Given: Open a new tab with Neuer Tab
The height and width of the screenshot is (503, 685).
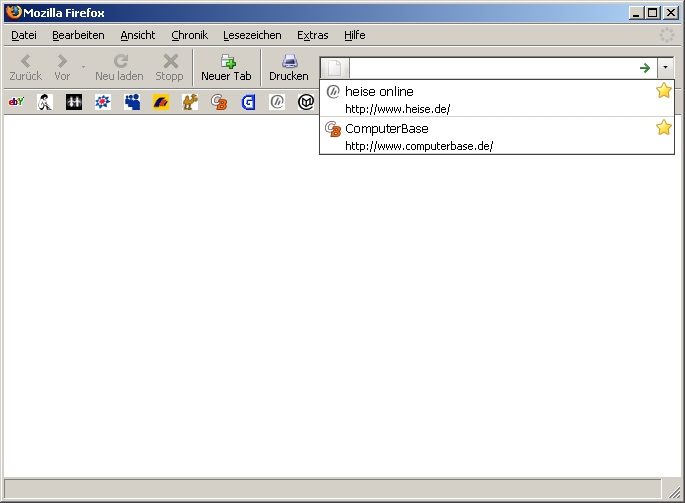Looking at the screenshot, I should (226, 67).
